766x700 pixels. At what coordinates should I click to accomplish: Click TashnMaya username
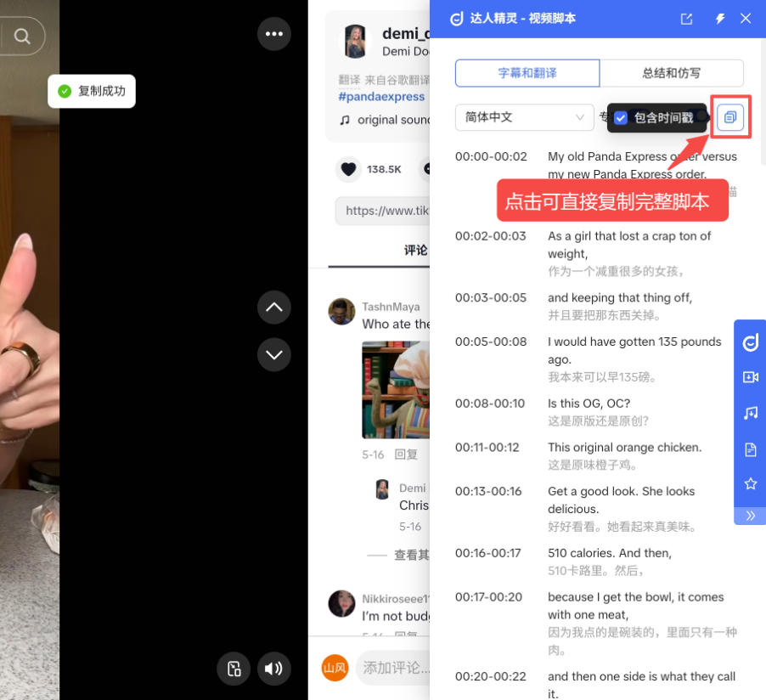point(391,307)
